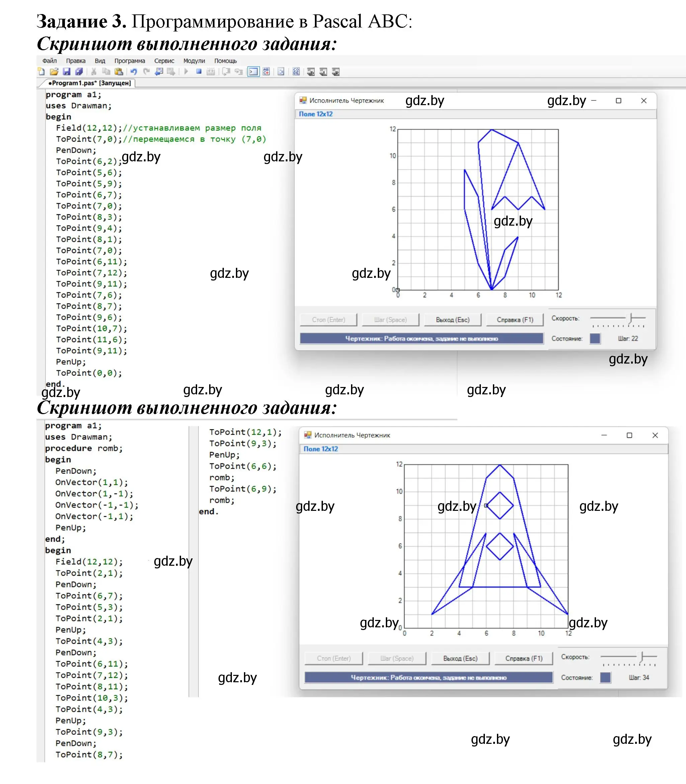Screen dimensions: 686x784
Task: Open the Файл menu
Action: (50, 61)
